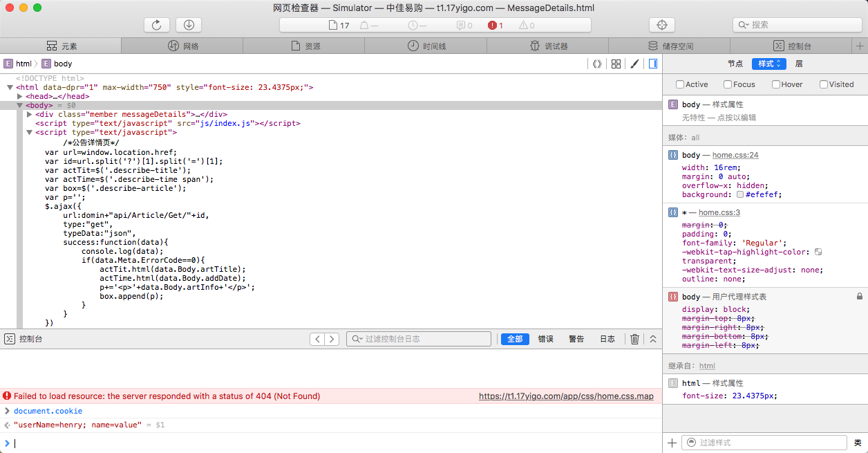Enable the Active pseudo-class checkbox
This screenshot has width=868, height=453.
coord(680,84)
